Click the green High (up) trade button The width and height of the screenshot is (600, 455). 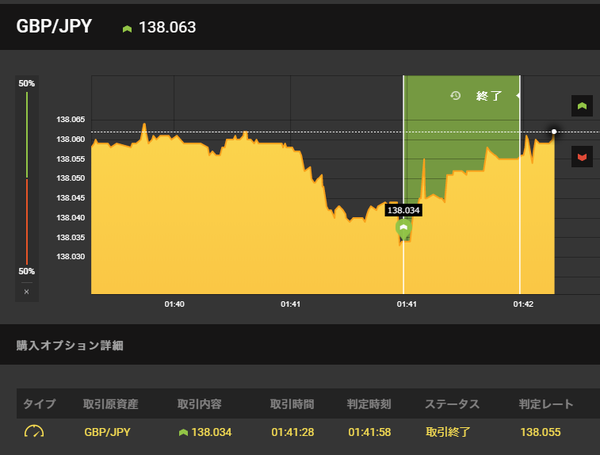[582, 106]
